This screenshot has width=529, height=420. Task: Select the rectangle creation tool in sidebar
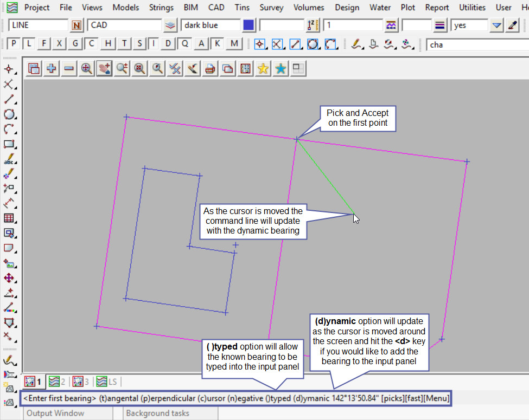9,144
